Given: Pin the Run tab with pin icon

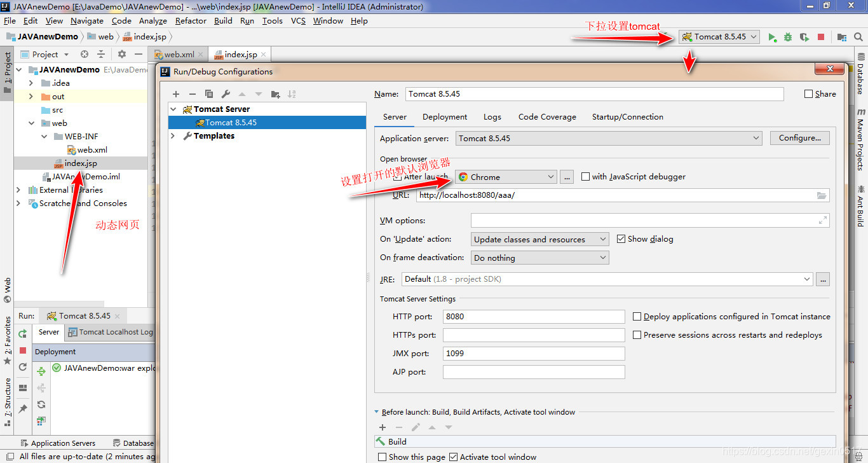Looking at the screenshot, I should [x=23, y=408].
